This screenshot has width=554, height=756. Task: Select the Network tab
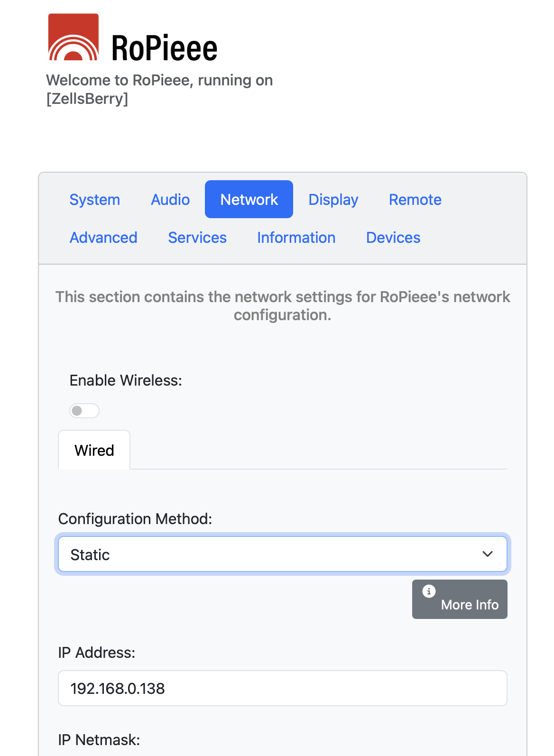[x=249, y=200]
